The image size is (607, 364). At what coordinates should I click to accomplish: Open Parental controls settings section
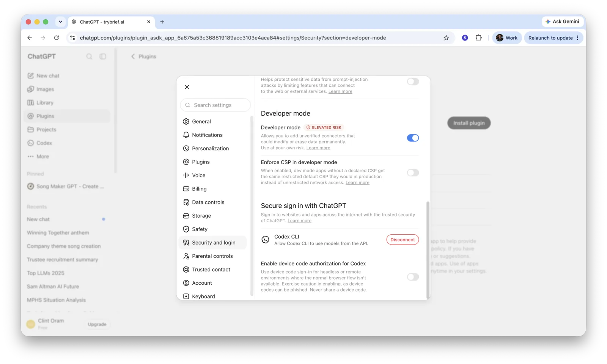(x=213, y=256)
